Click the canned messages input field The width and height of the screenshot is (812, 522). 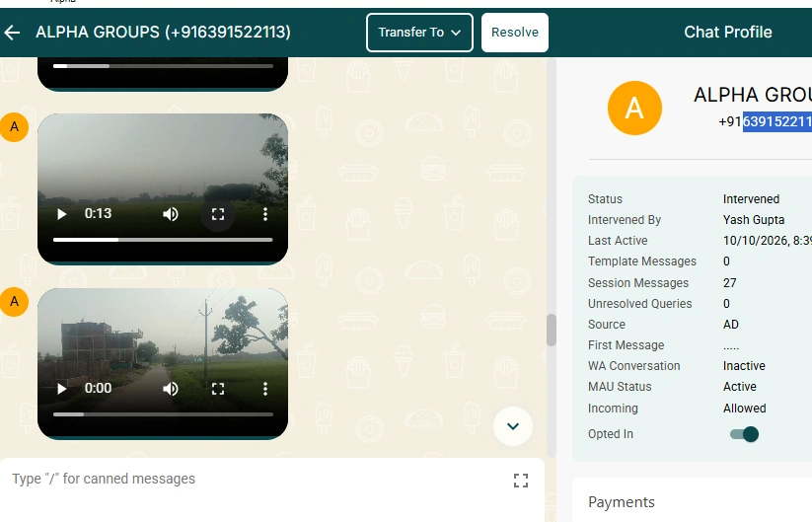click(258, 479)
